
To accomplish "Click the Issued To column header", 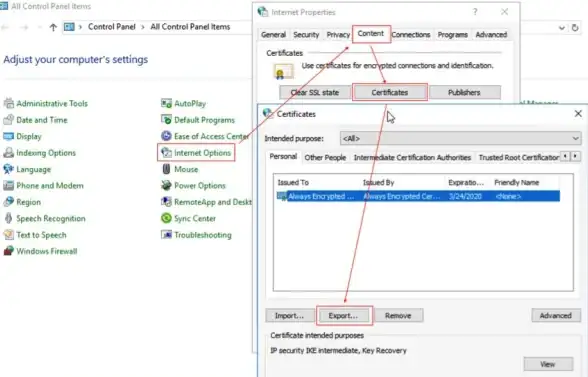I will point(293,183).
